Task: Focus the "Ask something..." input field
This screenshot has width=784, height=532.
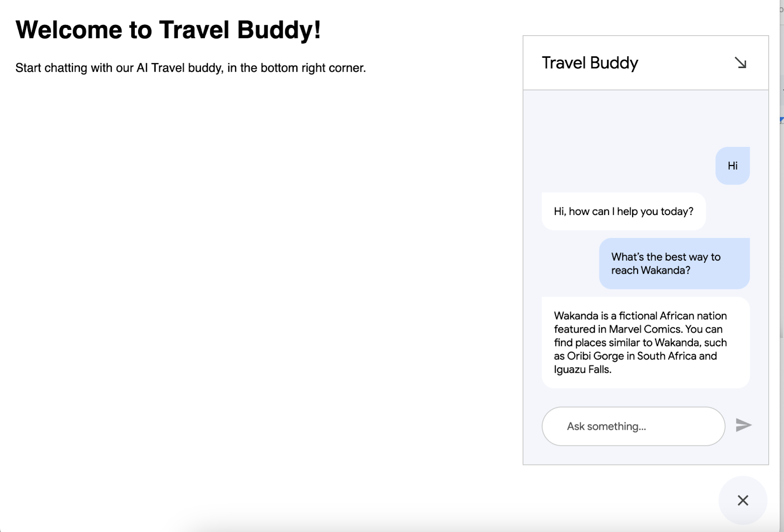Action: 633,426
